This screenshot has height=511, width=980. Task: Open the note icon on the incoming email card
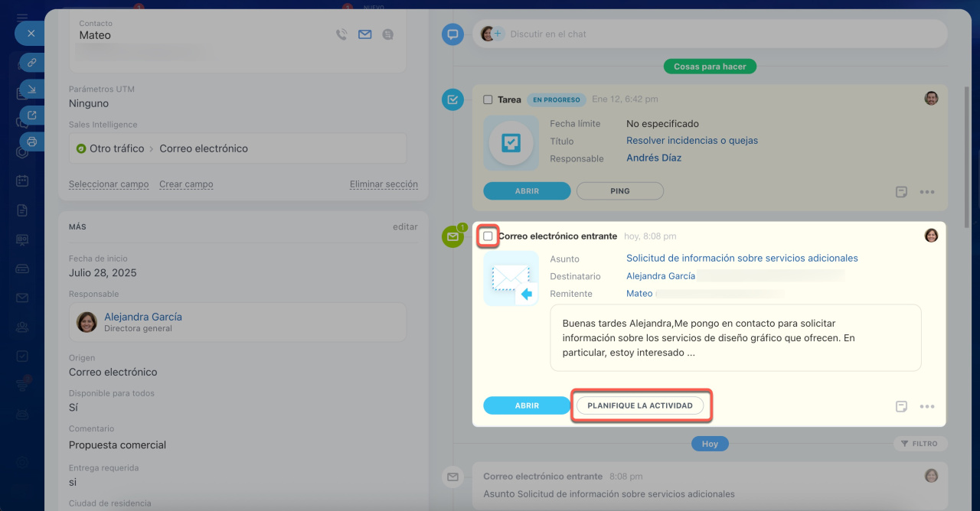coord(902,407)
